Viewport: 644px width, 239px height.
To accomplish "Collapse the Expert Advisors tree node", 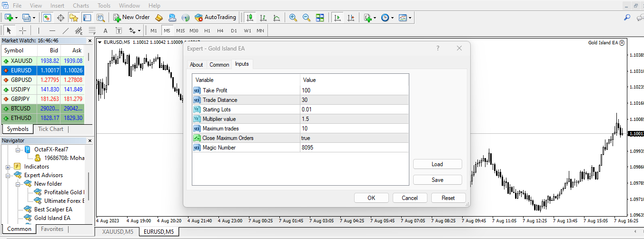I will click(8, 175).
